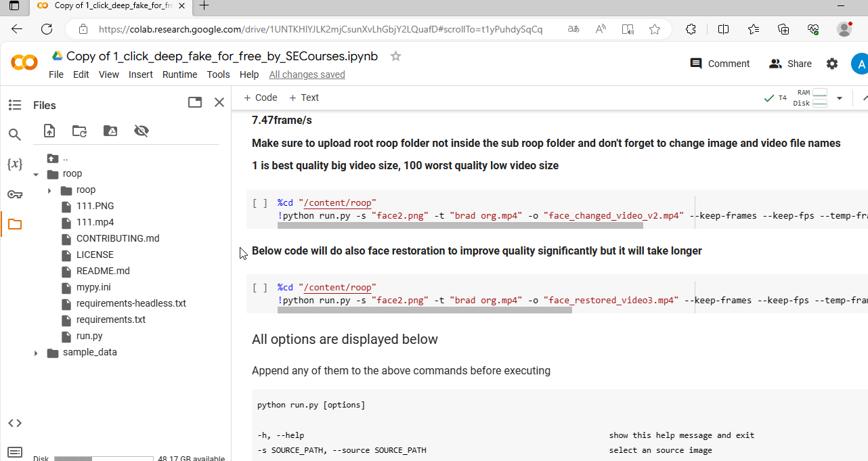Run the face_restored_video3 code cell
868x461 pixels.
[x=260, y=288]
